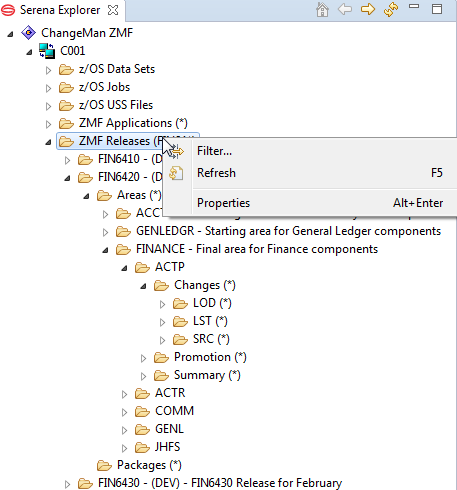
Task: Select the 'SRC (*)' tree item
Action: (211, 339)
